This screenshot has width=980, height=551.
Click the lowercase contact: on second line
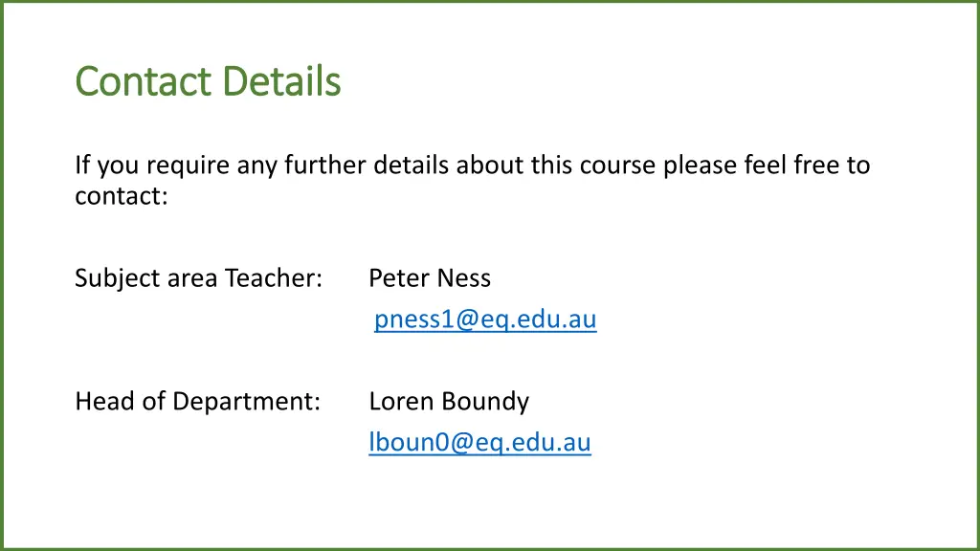[122, 196]
